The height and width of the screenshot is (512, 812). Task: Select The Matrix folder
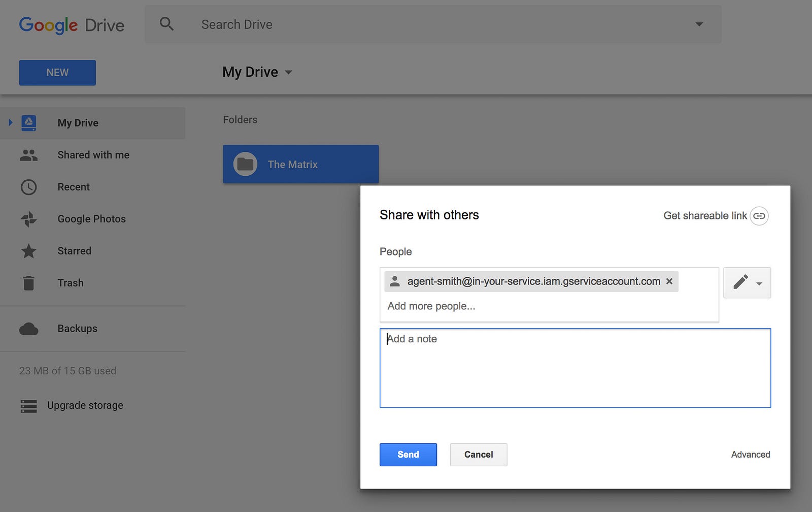[300, 164]
